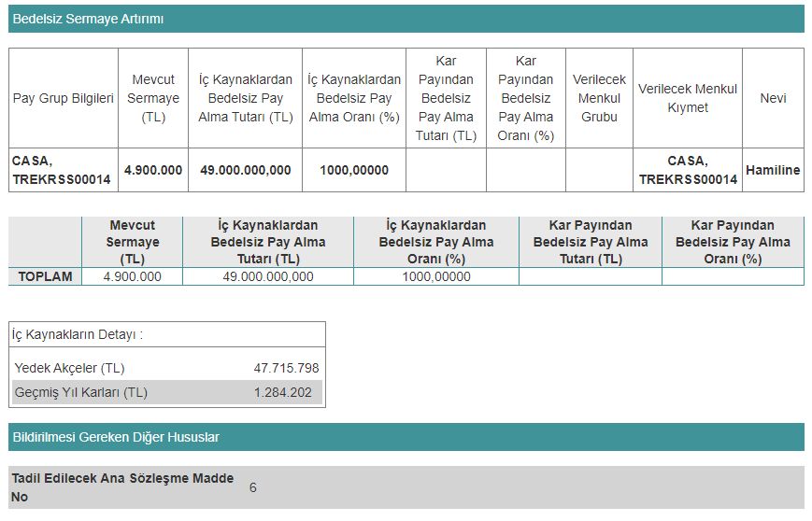Click the İç Kaynakların Detayı heading
Image resolution: width=812 pixels, height=521 pixels.
(x=77, y=334)
